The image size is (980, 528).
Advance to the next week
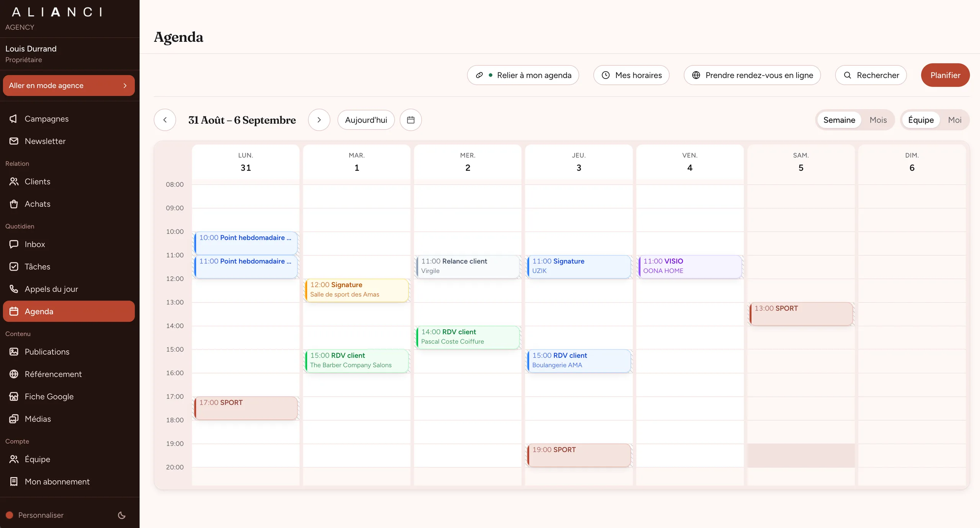pos(319,120)
